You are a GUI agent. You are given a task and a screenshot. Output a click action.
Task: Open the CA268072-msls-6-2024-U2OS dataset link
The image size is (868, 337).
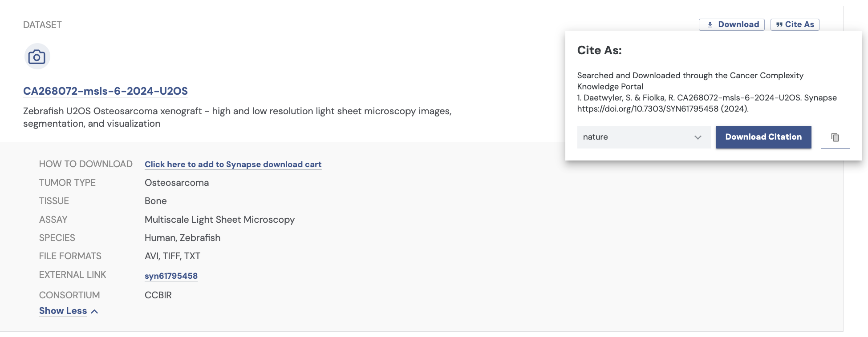tap(105, 91)
